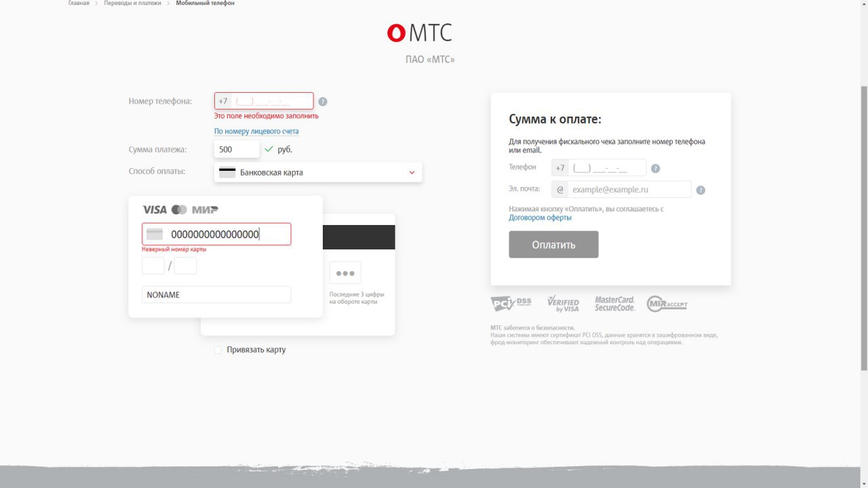868x488 pixels.
Task: Click the card number field with zeros
Action: (x=216, y=234)
